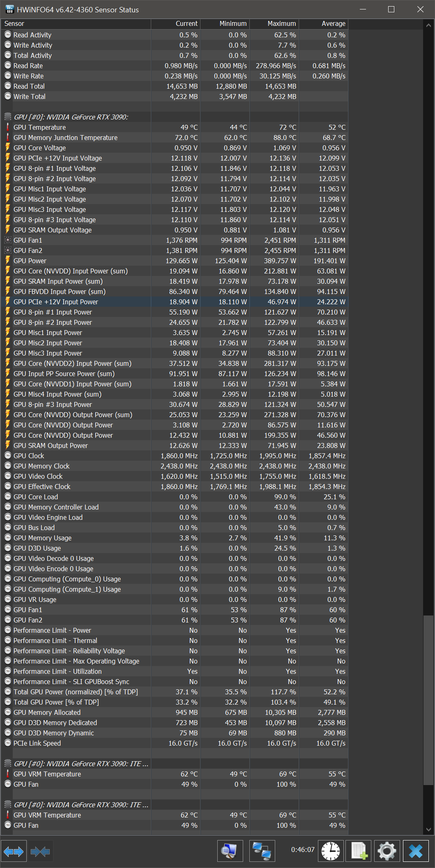Image resolution: width=435 pixels, height=868 pixels.
Task: Select GPU Misc3 Input Power row
Action: [175, 353]
